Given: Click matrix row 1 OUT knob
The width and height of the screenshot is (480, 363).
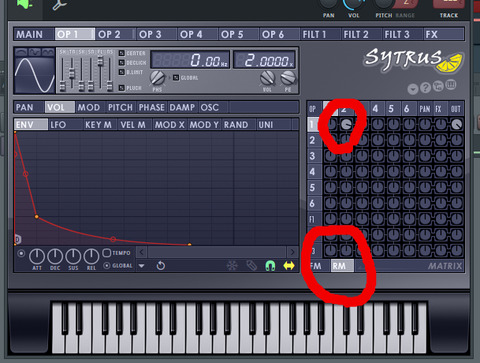Looking at the screenshot, I should click(456, 125).
